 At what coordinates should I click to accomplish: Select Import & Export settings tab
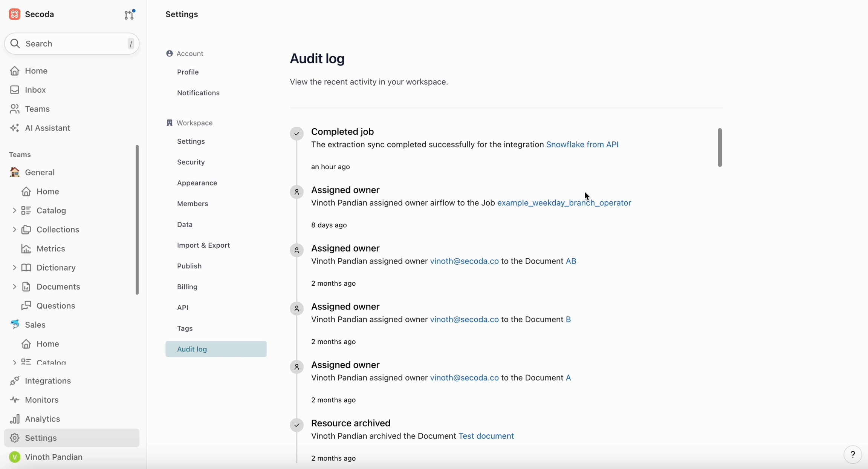pyautogui.click(x=203, y=245)
